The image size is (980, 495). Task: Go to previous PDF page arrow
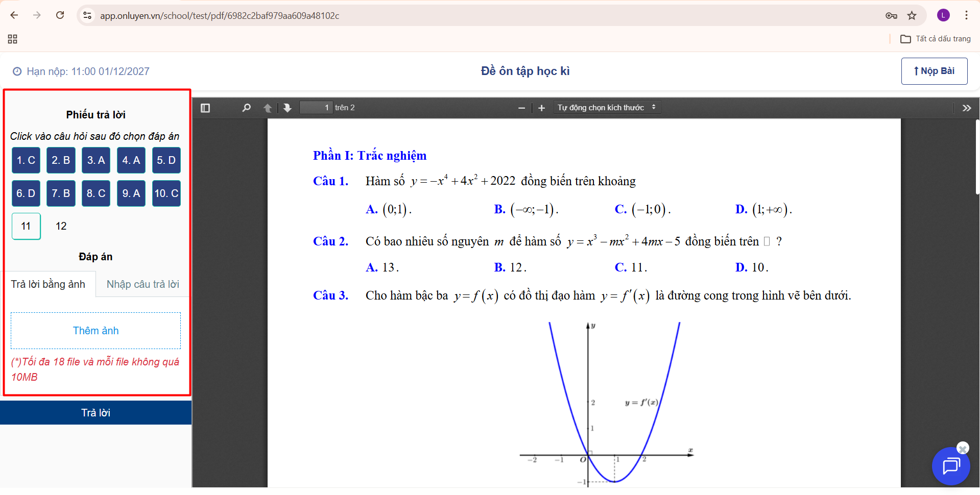tap(267, 108)
